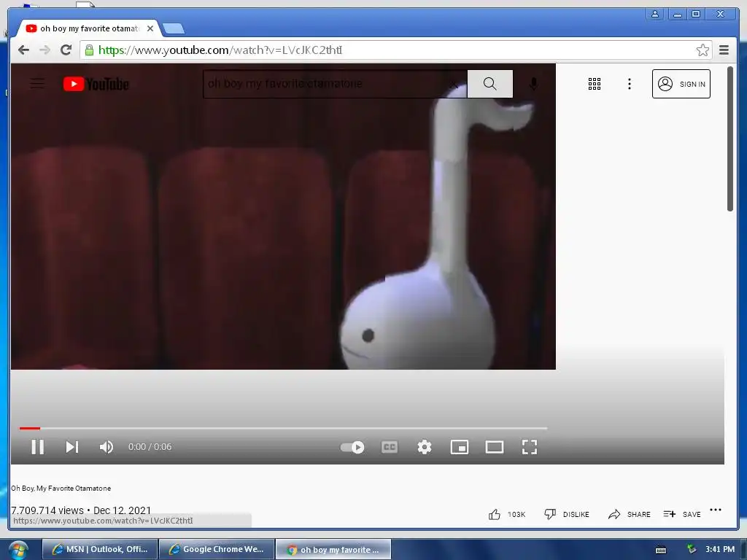Skip to the next video
Image resolution: width=747 pixels, height=560 pixels.
(72, 447)
